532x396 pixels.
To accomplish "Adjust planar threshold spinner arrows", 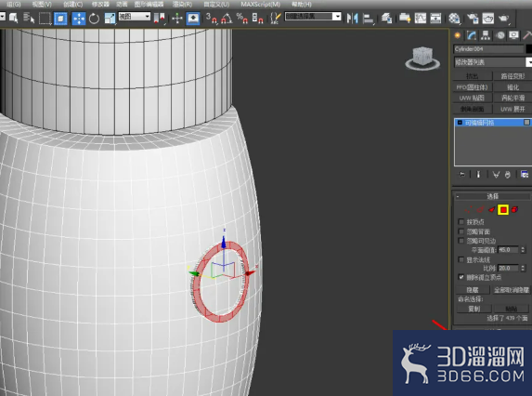I will pyautogui.click(x=523, y=250).
